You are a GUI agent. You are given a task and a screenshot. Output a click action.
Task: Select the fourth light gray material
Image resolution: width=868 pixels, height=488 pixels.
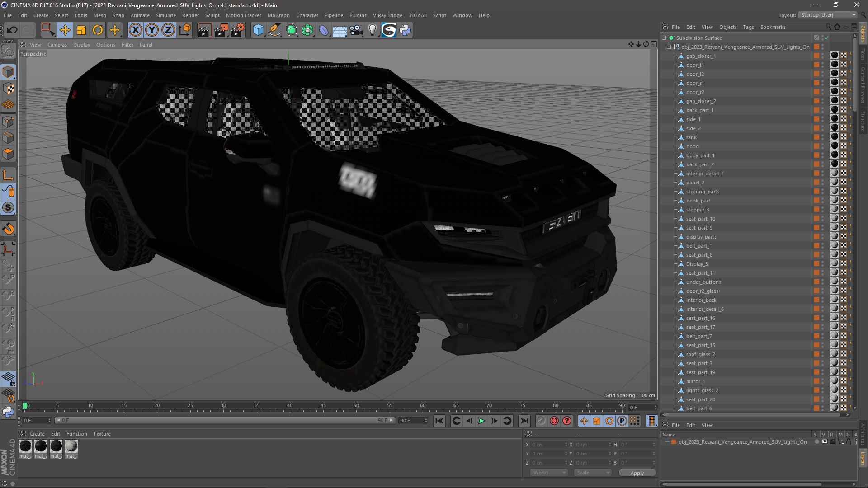[x=71, y=446]
